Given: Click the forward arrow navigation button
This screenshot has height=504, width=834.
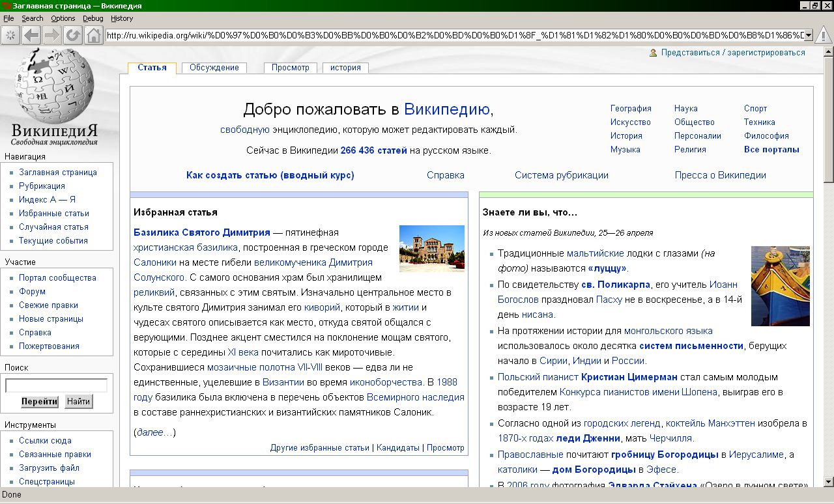Looking at the screenshot, I should pos(52,35).
